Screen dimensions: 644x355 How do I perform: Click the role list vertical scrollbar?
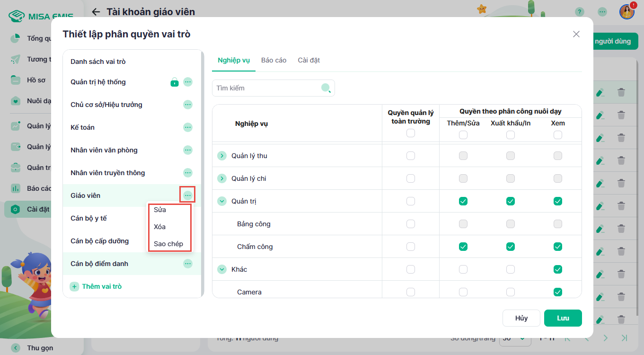point(203,170)
